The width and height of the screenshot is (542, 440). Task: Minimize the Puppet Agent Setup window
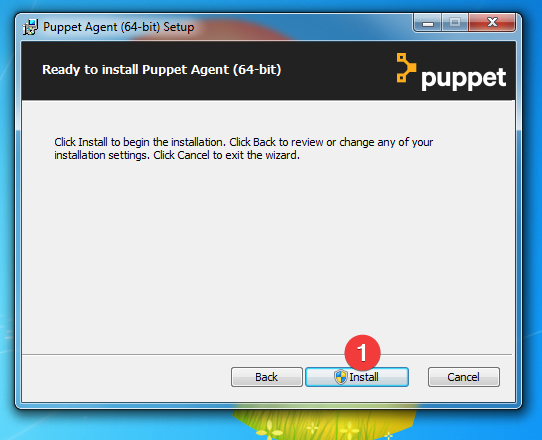click(428, 23)
